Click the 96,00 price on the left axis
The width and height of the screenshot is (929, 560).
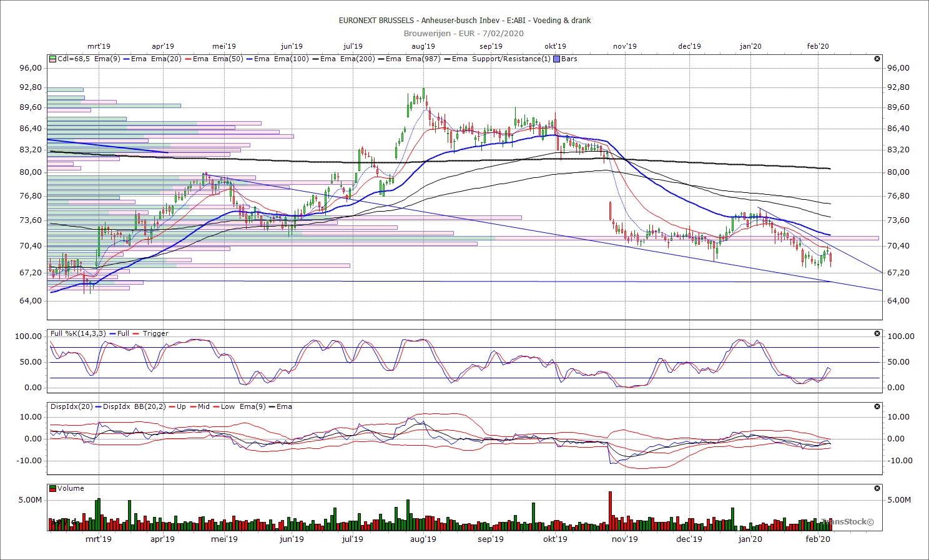(31, 68)
